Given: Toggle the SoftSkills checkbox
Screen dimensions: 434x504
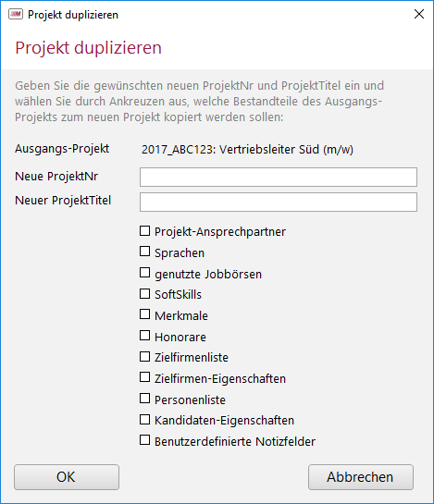Looking at the screenshot, I should click(x=144, y=293).
